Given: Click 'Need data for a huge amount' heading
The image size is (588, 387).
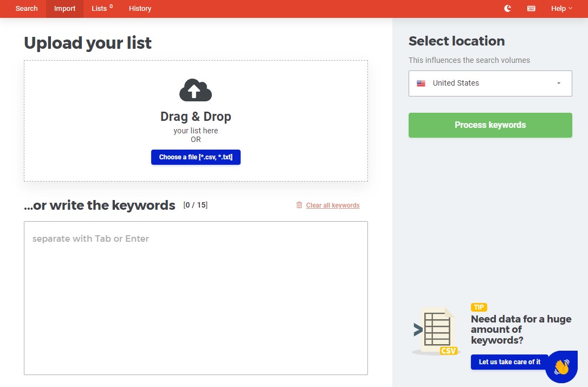Looking at the screenshot, I should pyautogui.click(x=521, y=329).
